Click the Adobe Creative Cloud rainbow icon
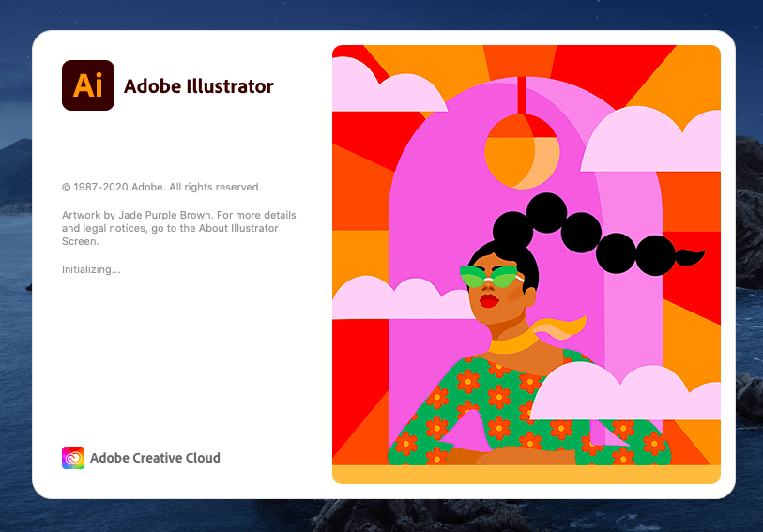This screenshot has height=532, width=763. pyautogui.click(x=72, y=458)
